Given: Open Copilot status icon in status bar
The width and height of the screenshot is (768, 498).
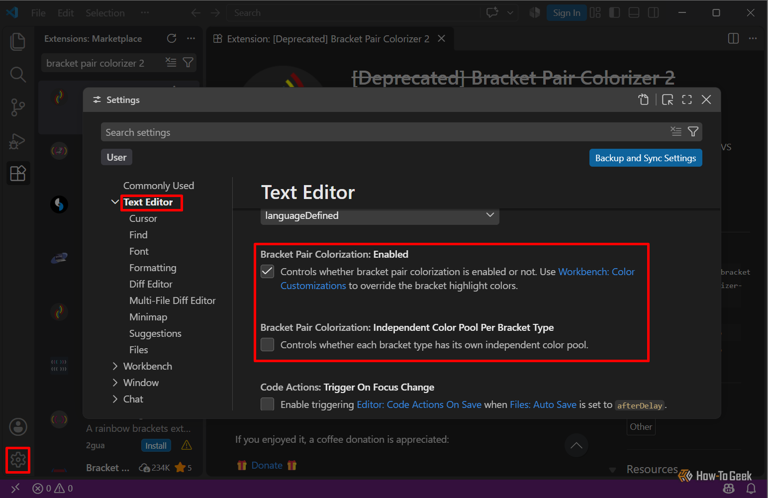Looking at the screenshot, I should (x=729, y=488).
